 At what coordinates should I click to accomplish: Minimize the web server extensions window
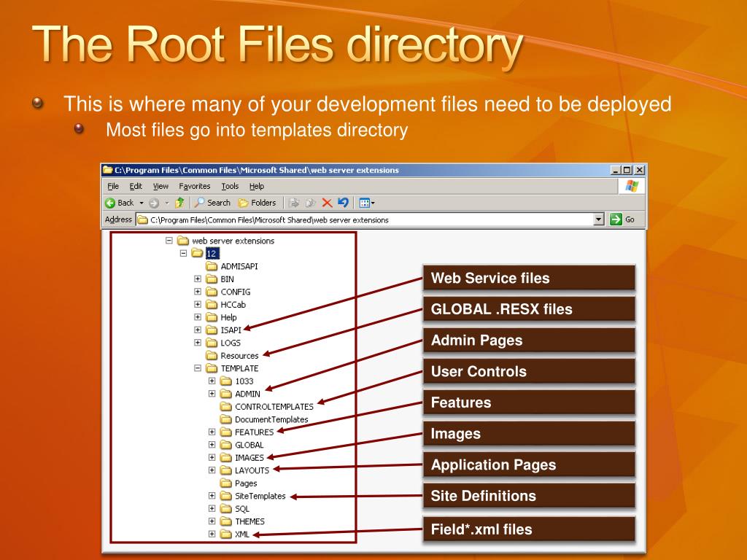[x=616, y=170]
